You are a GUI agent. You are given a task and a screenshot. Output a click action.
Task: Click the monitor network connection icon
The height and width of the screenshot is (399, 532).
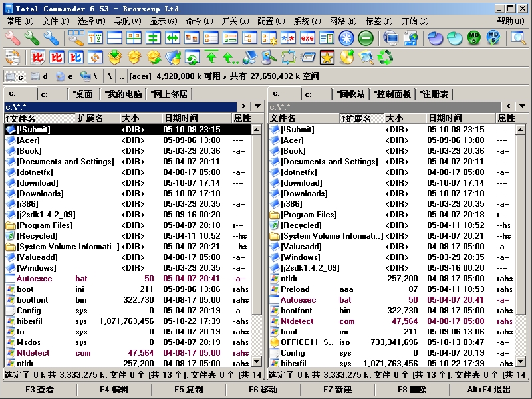tap(391, 38)
